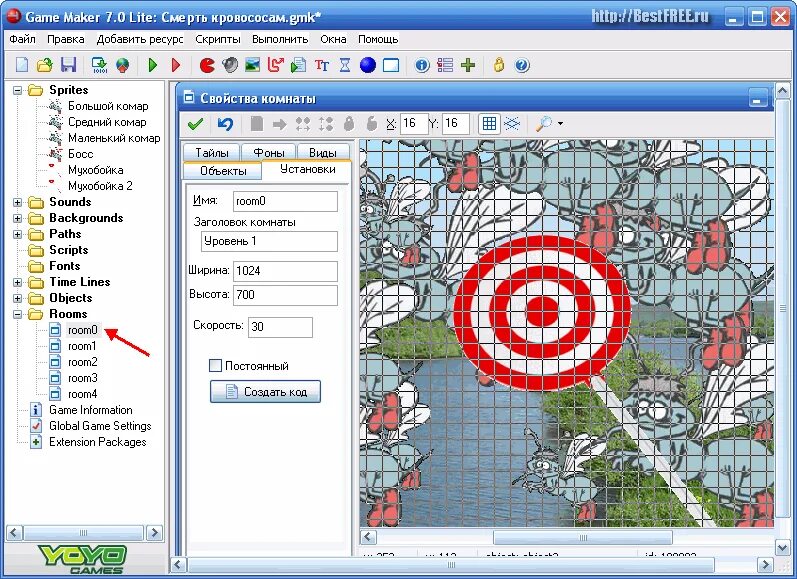Toggle isometric grid button

512,124
